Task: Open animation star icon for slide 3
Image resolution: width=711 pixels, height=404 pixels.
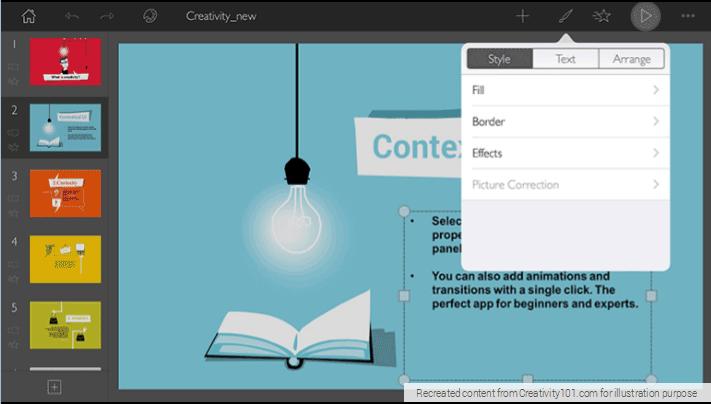Action: click(14, 213)
